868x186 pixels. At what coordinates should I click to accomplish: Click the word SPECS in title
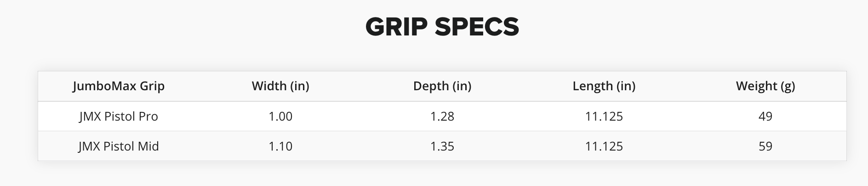coord(477,27)
